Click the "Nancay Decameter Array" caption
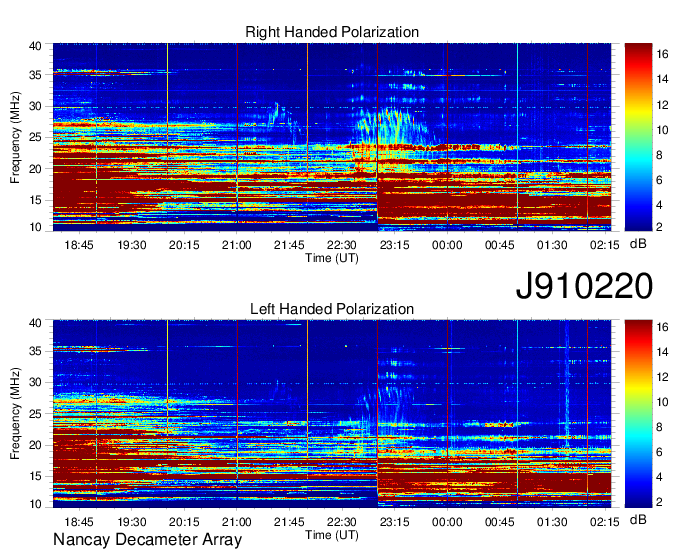This screenshot has width=680, height=552. [x=147, y=539]
